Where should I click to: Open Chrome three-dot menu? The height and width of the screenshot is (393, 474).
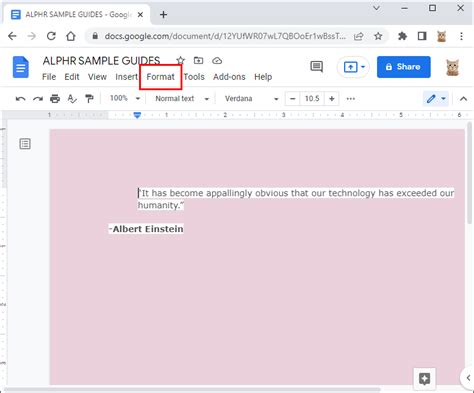[x=461, y=36]
